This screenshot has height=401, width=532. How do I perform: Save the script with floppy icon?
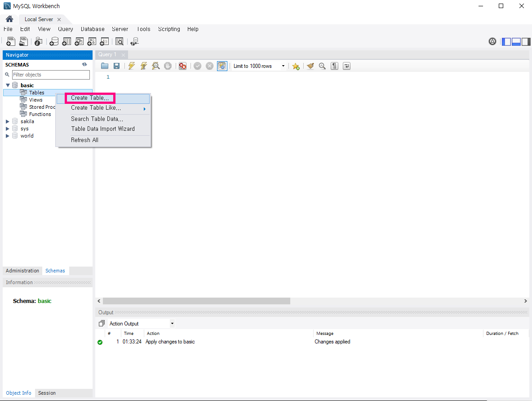(116, 66)
